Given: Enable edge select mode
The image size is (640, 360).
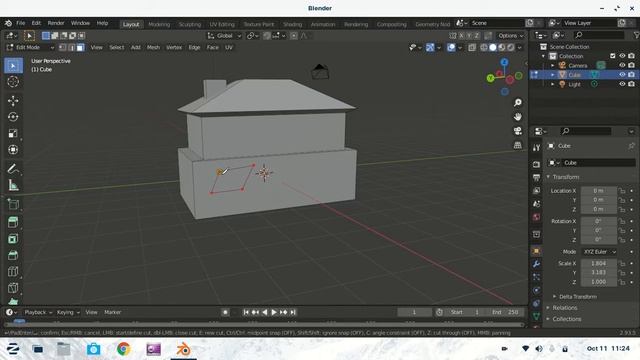Looking at the screenshot, I should [x=71, y=47].
